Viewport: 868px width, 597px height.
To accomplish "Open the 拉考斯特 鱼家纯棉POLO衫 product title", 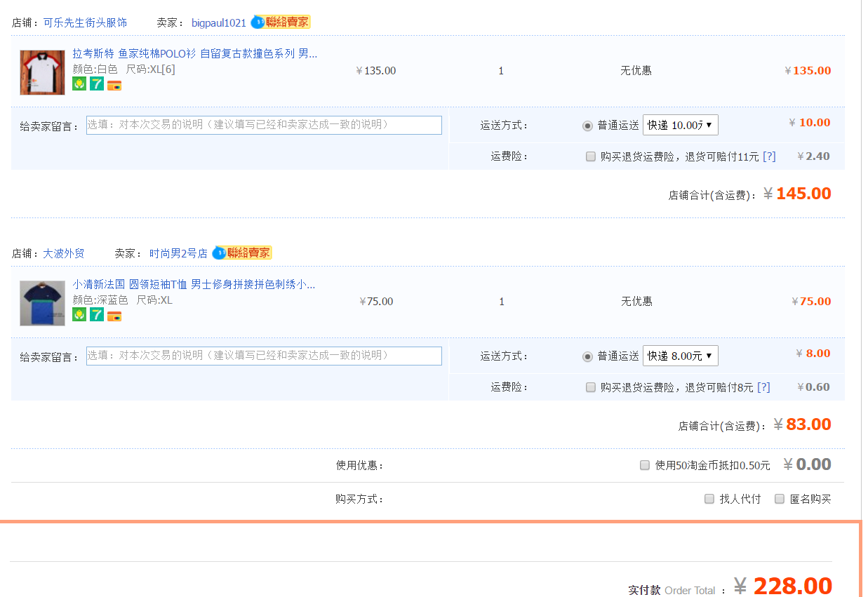I will 195,53.
